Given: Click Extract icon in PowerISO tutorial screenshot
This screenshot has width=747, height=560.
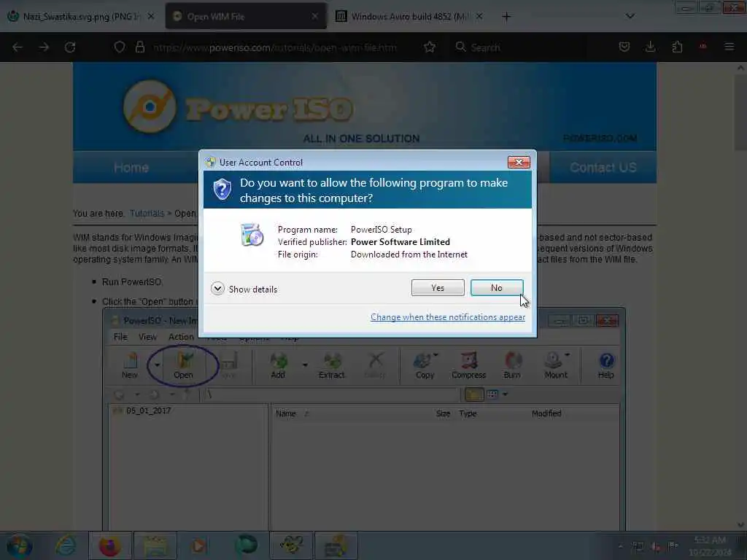Looking at the screenshot, I should click(x=332, y=366).
